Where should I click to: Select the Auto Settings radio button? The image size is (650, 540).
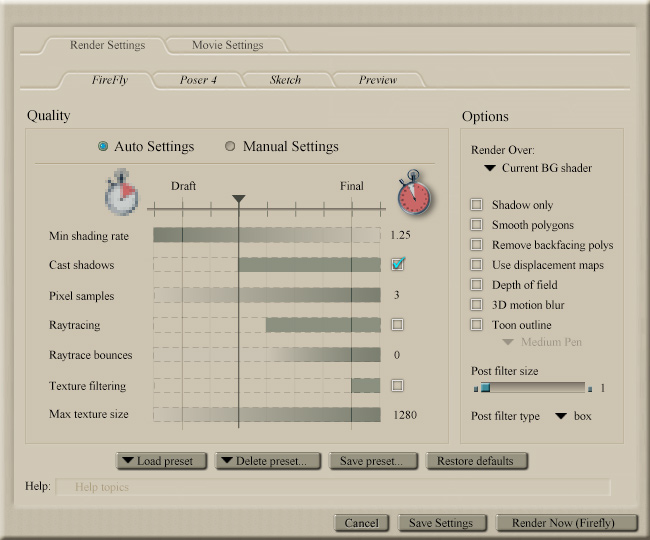click(x=103, y=146)
